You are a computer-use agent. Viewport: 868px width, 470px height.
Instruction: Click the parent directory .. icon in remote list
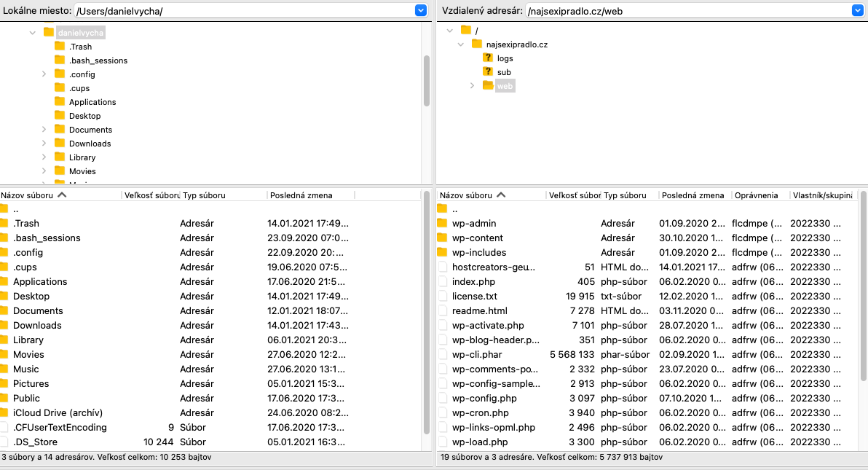(x=442, y=208)
